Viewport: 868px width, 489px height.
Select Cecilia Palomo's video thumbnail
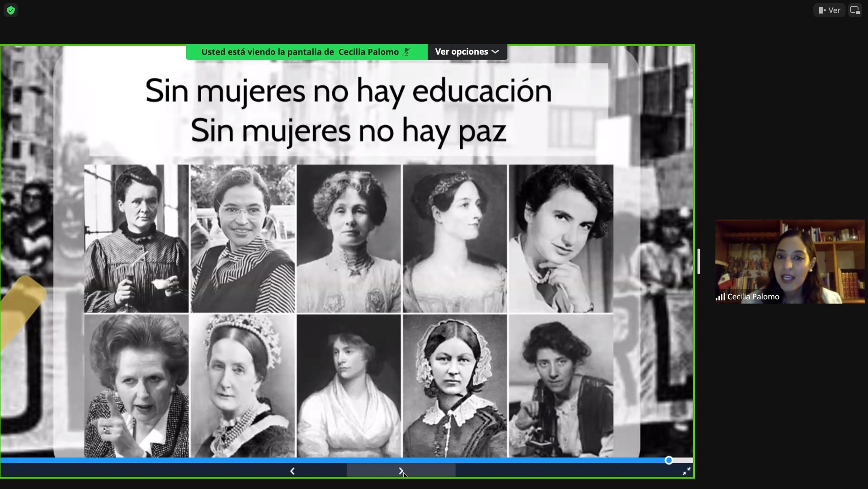[790, 262]
